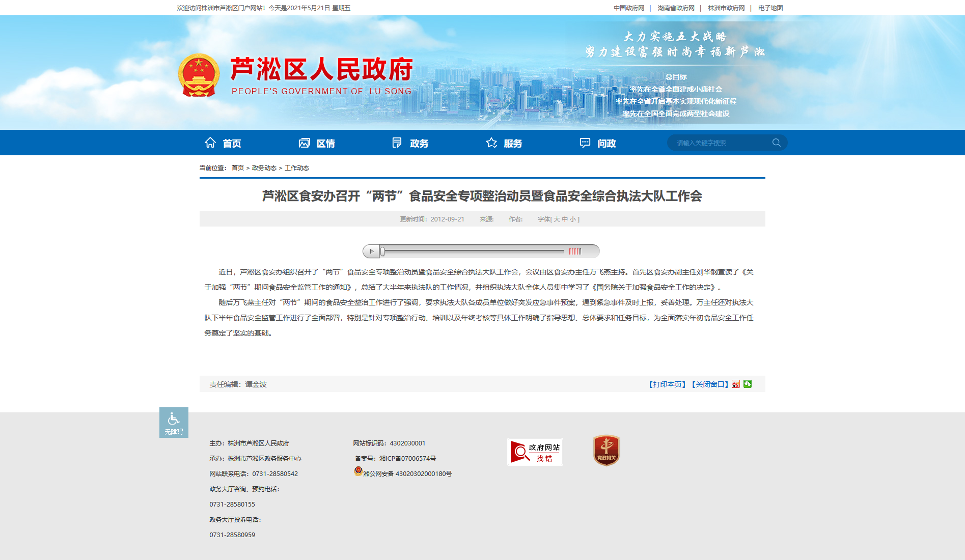Open the 无障碍 accessibility widget
Viewport: 965px width, 560px height.
coord(174,423)
